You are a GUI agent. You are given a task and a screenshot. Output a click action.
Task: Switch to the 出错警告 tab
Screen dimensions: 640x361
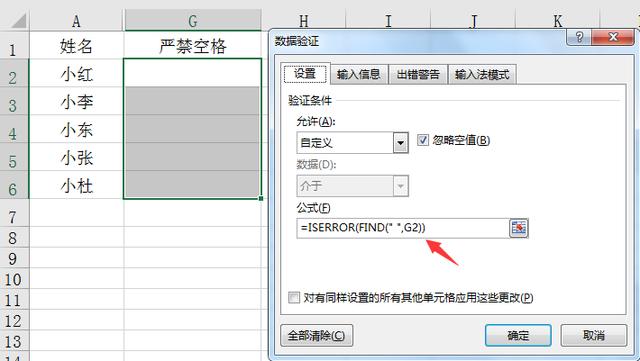click(418, 74)
